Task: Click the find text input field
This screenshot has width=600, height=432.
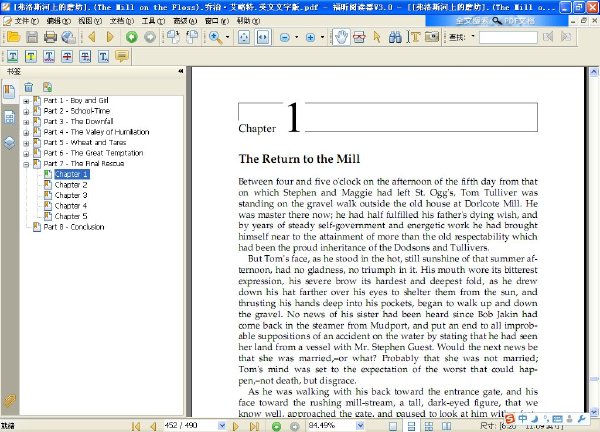Action: (x=508, y=37)
